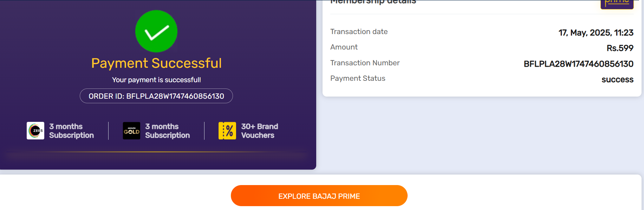The height and width of the screenshot is (210, 644).
Task: Click the Zomato Gold 3 months Subscription label
Action: click(167, 131)
